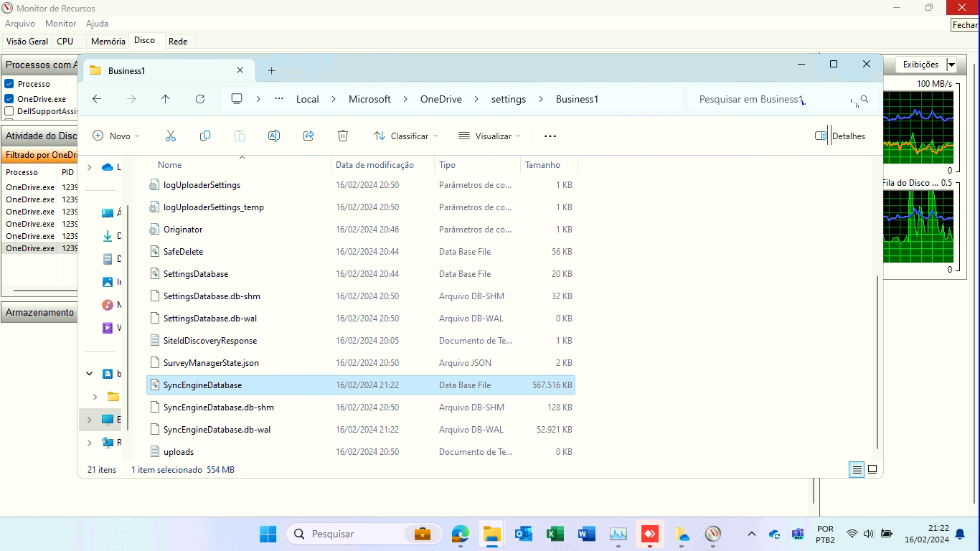Click the Cut scissors icon in Explorer toolbar
This screenshot has height=551, width=980.
click(x=171, y=136)
